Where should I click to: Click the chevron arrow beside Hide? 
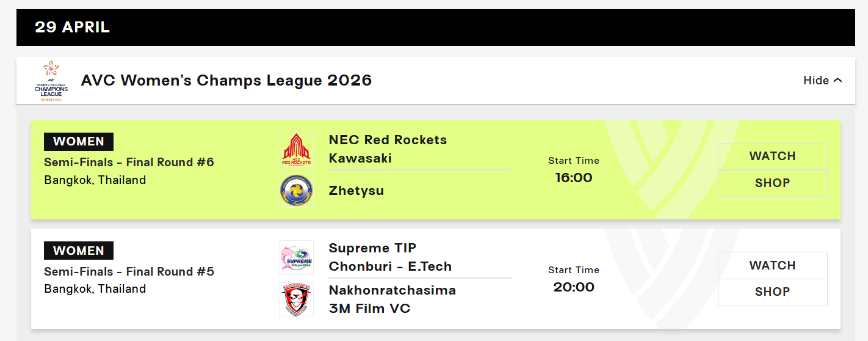pyautogui.click(x=837, y=81)
